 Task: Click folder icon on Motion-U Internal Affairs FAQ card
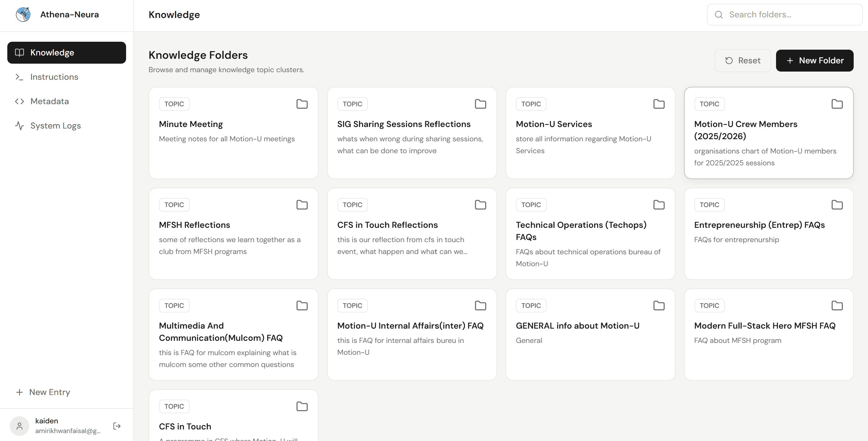(x=481, y=305)
